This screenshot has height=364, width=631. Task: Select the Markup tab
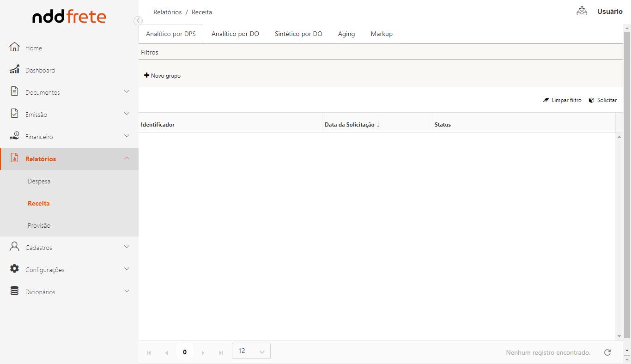click(x=382, y=34)
